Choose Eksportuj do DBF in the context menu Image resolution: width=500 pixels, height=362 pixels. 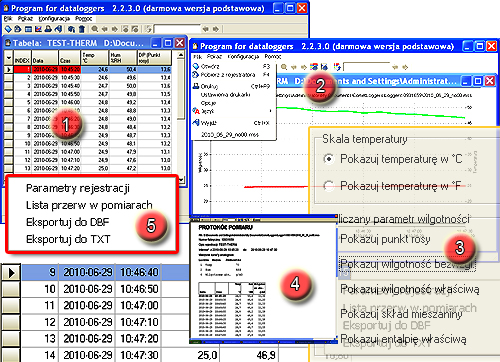pos(68,222)
